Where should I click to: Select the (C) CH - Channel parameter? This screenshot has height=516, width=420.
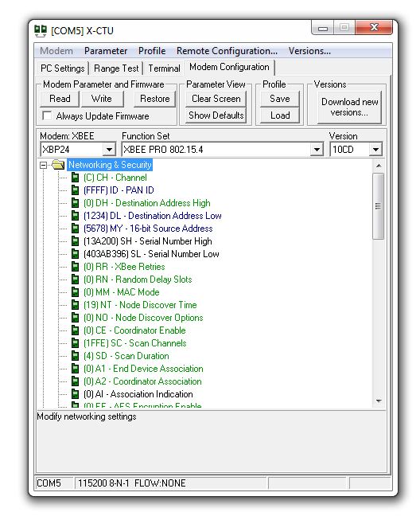coord(115,178)
